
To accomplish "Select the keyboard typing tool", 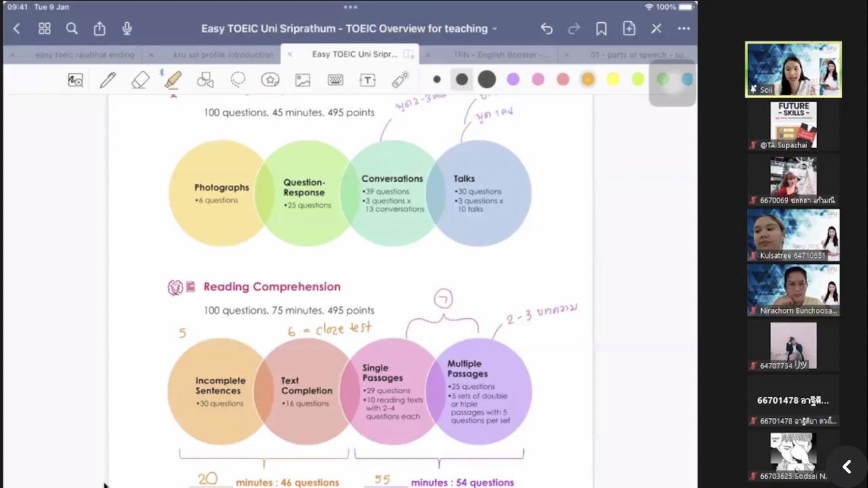I will point(335,80).
